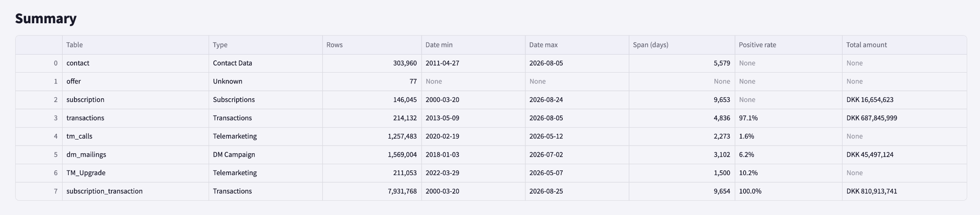The height and width of the screenshot is (215, 980).
Task: Click the positive rate 100.0%
Action: coord(788,191)
